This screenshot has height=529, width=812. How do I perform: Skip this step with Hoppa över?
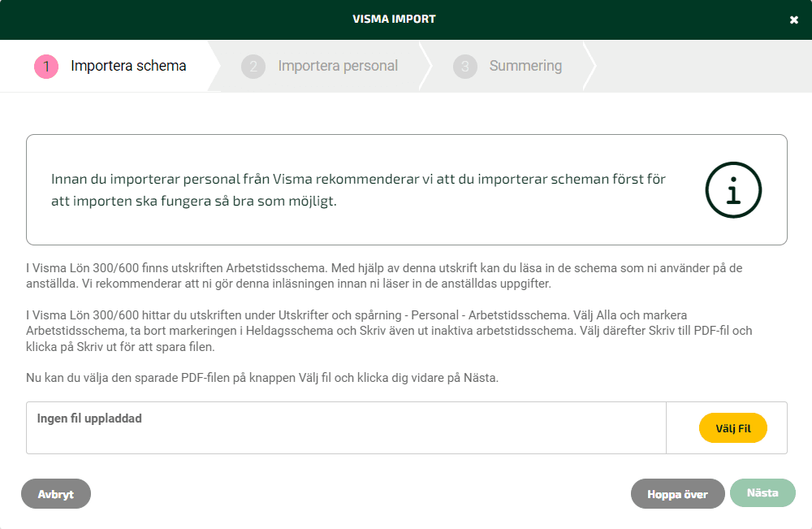(x=677, y=494)
